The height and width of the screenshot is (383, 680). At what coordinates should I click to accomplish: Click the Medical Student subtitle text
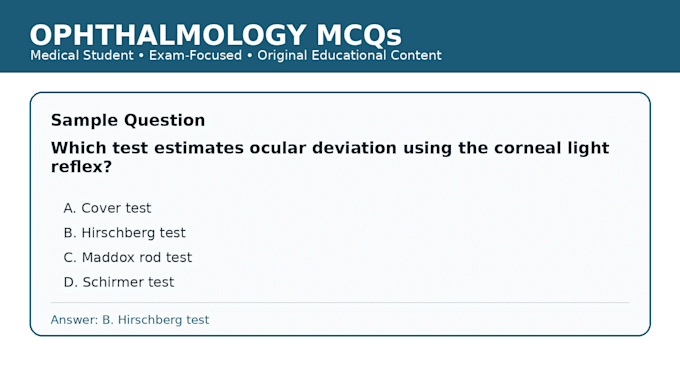82,56
